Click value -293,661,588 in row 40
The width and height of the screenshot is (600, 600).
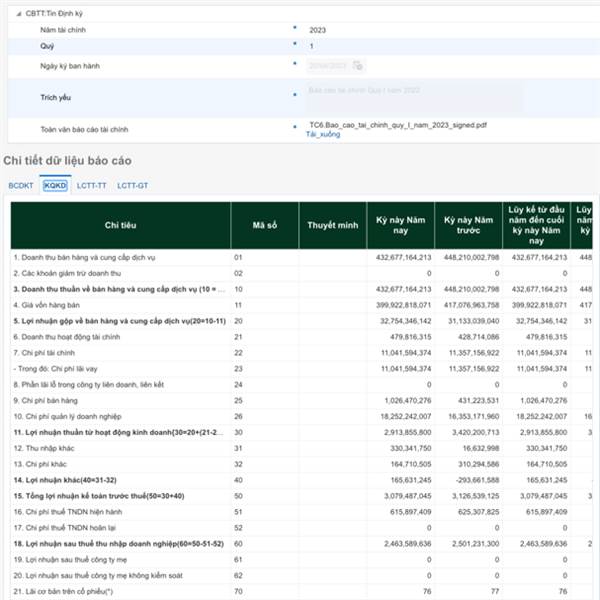pyautogui.click(x=478, y=480)
